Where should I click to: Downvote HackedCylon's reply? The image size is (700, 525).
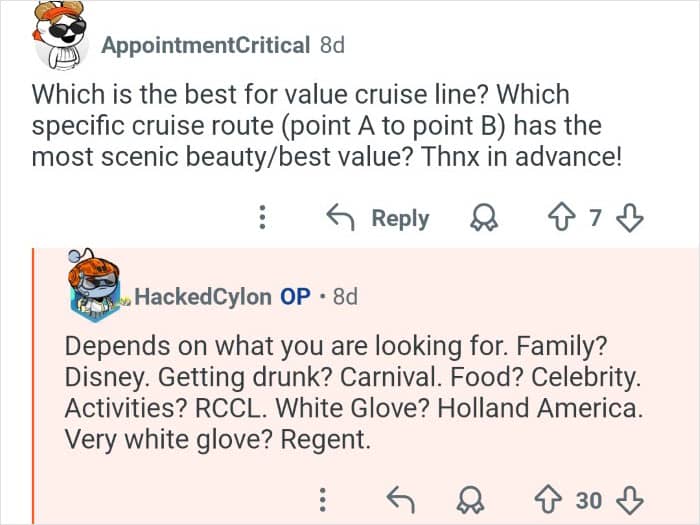click(x=631, y=499)
